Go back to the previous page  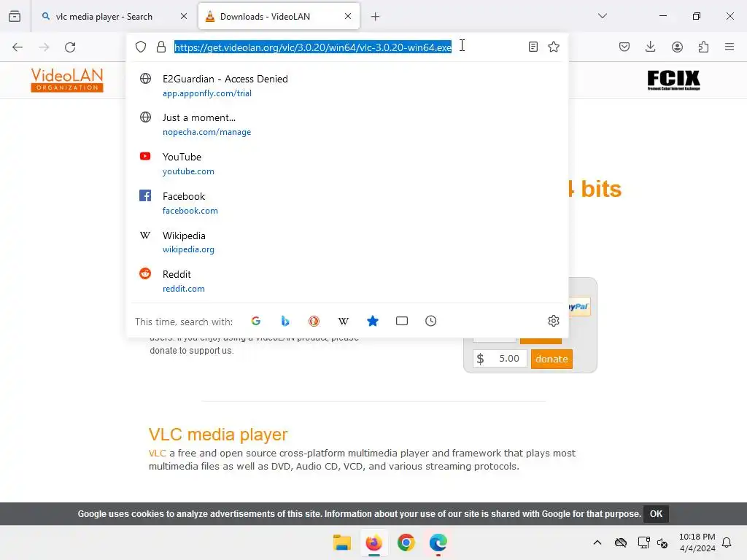pyautogui.click(x=18, y=47)
